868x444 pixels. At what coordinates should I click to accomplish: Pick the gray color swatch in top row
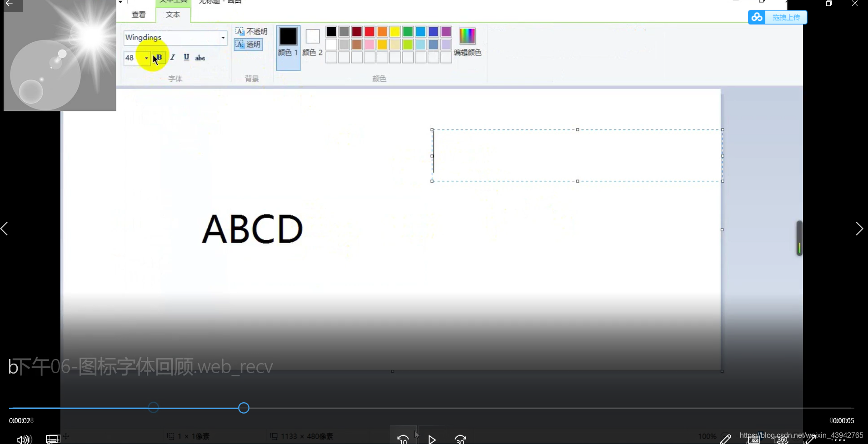(x=344, y=31)
